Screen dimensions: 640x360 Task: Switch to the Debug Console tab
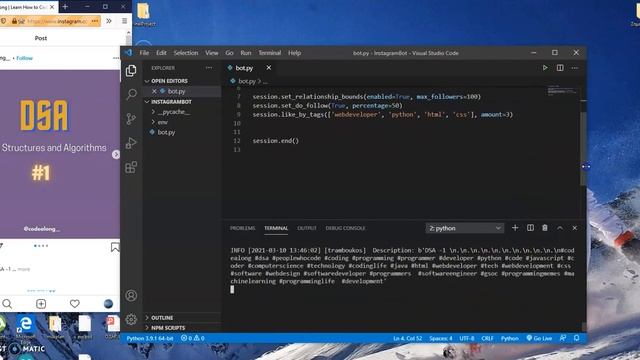(x=345, y=228)
